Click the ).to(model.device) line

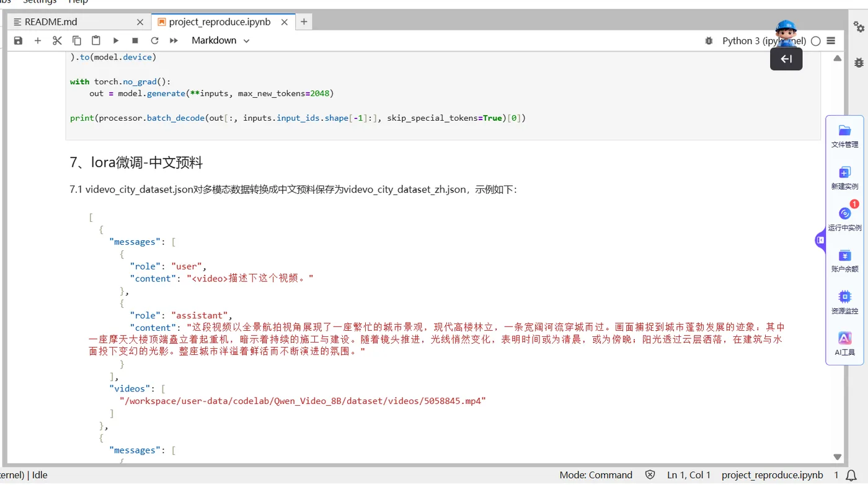pos(113,57)
